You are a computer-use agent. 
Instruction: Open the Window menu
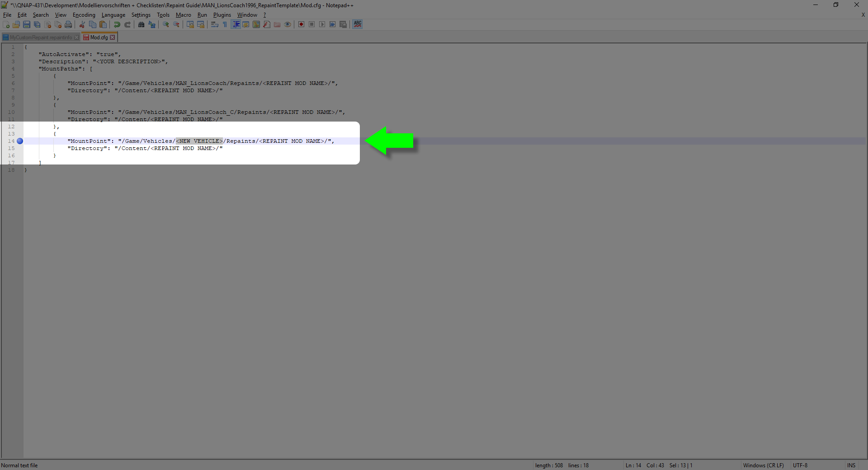coord(247,15)
